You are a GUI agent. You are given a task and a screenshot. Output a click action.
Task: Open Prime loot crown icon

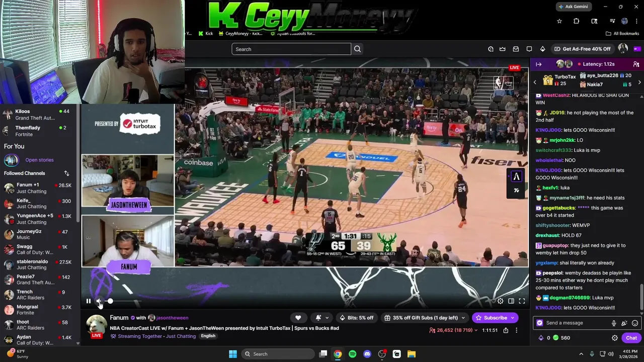[x=503, y=49]
